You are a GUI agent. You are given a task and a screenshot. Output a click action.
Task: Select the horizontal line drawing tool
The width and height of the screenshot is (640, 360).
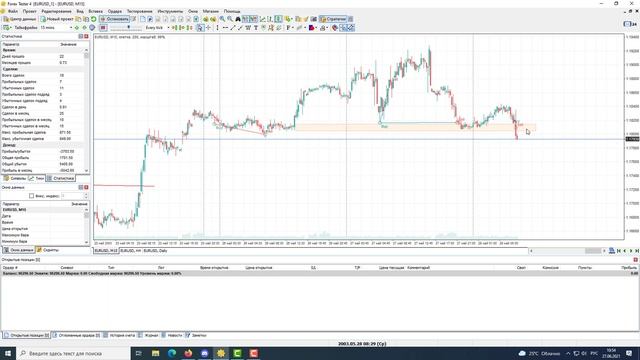[x=225, y=28]
